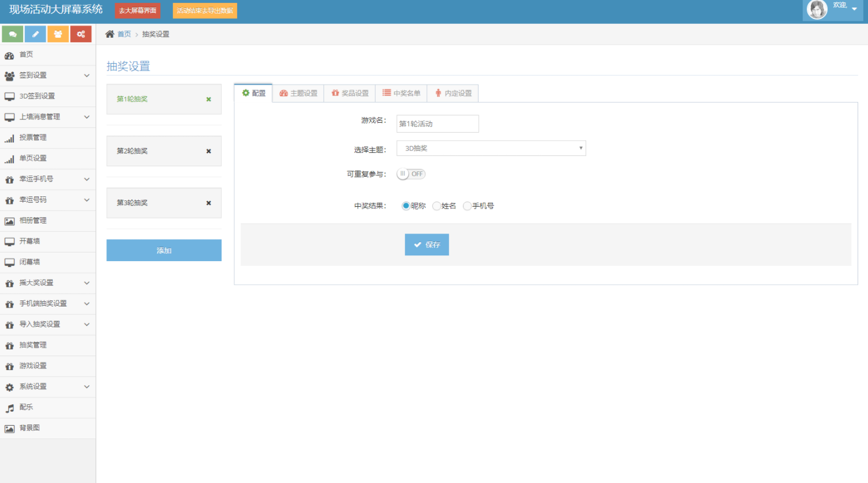Select the 第3轮抽奖 round card

coord(164,203)
